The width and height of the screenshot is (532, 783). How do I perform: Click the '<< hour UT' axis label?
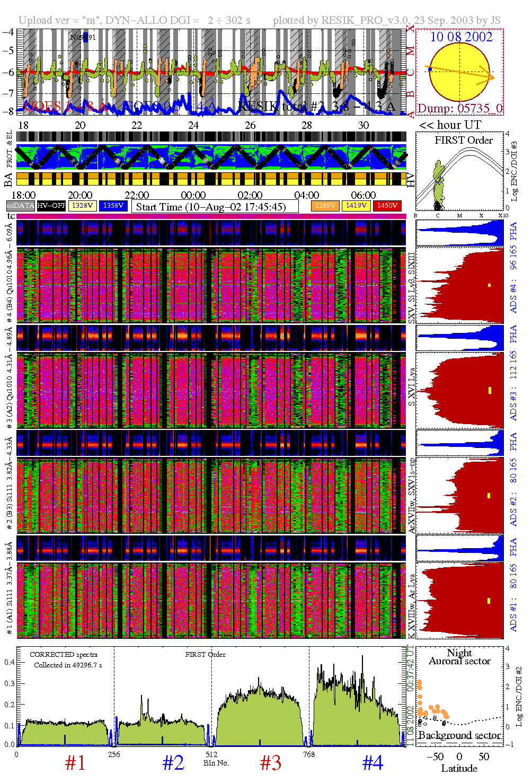(450, 125)
